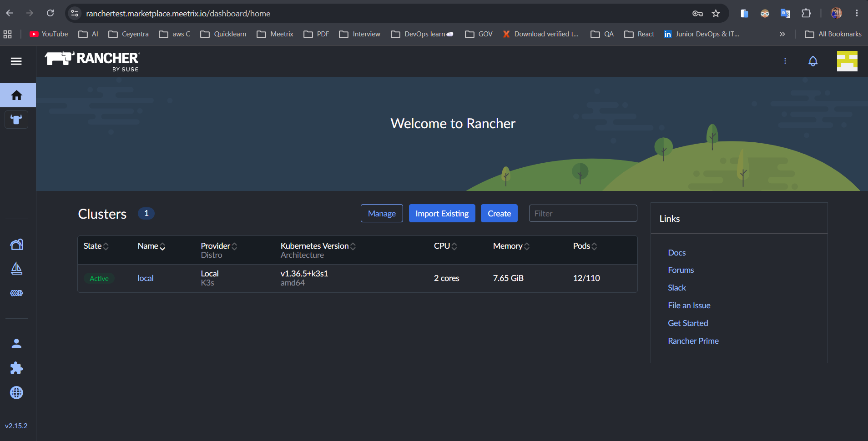Focus the clusters Filter field
The height and width of the screenshot is (441, 868).
583,213
